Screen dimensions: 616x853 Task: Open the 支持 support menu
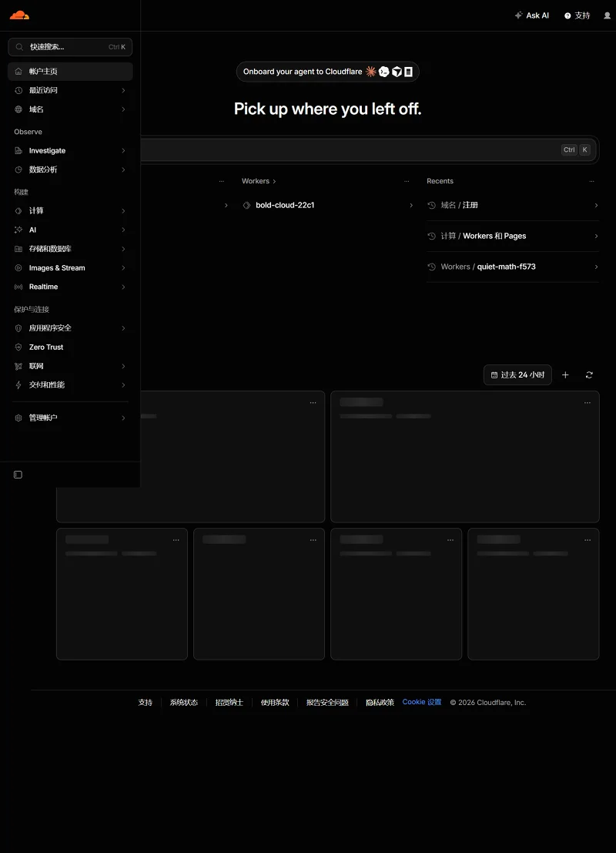(577, 15)
